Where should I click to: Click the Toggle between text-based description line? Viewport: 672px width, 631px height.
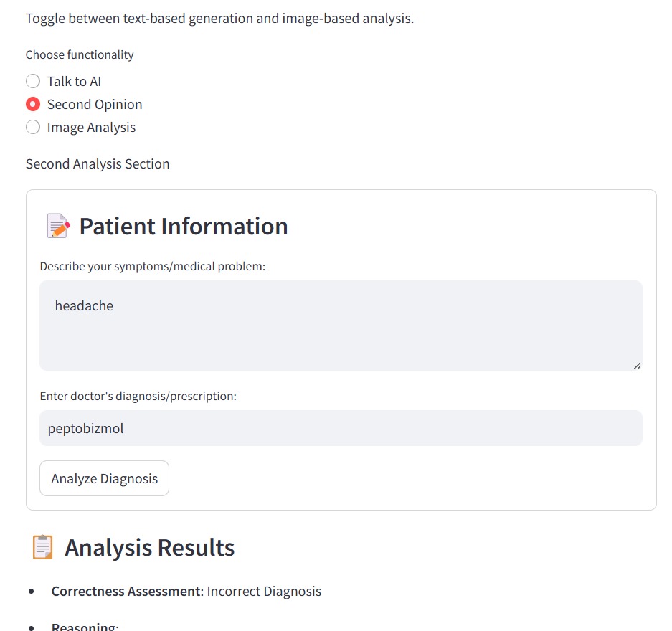point(219,19)
